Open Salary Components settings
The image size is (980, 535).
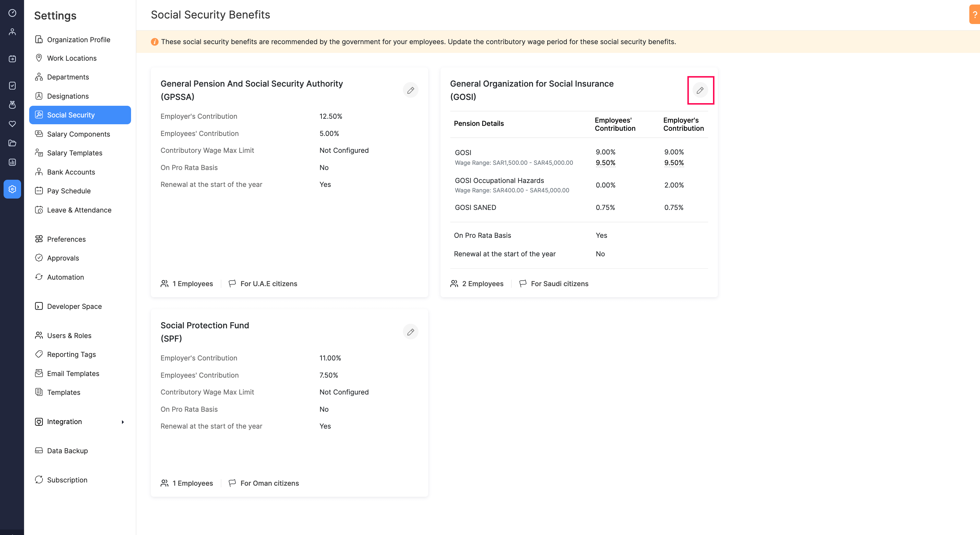(79, 134)
